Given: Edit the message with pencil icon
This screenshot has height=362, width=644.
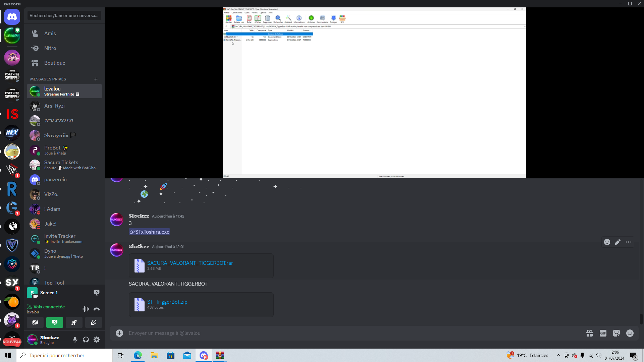Looking at the screenshot, I should [618, 242].
